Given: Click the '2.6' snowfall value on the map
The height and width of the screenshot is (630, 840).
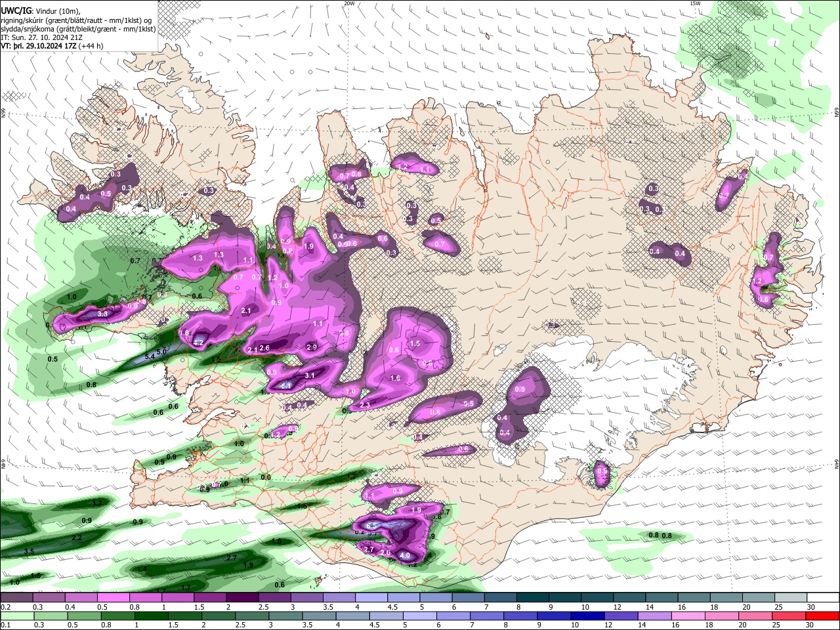Looking at the screenshot, I should pyautogui.click(x=265, y=348).
